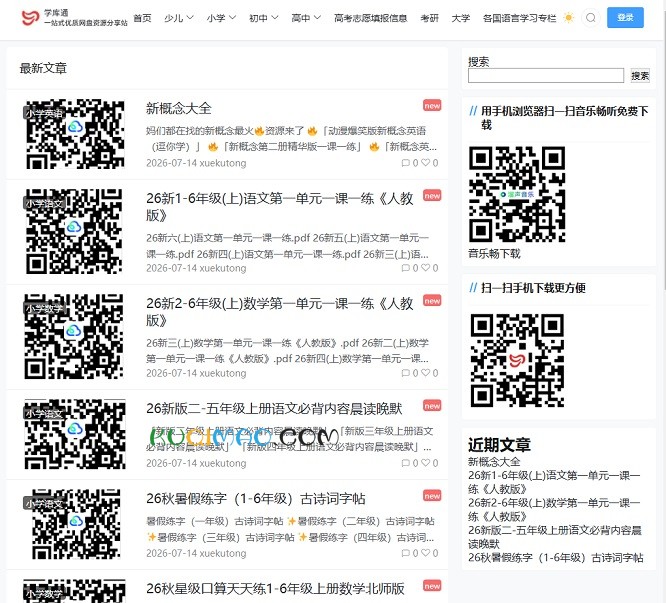Image resolution: width=666 pixels, height=603 pixels.
Task: Click the 搜索 submit button in sidebar
Action: pyautogui.click(x=640, y=76)
